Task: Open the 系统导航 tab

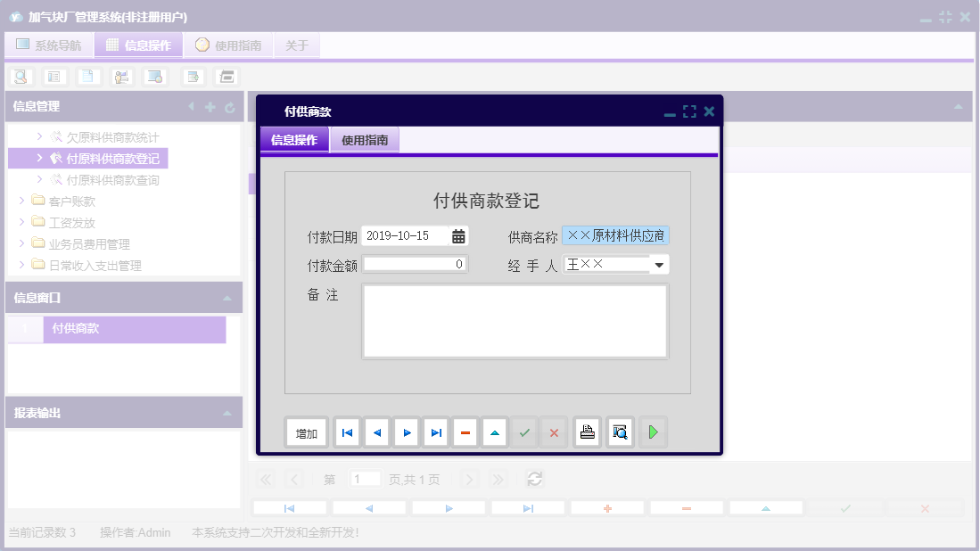Action: point(49,45)
